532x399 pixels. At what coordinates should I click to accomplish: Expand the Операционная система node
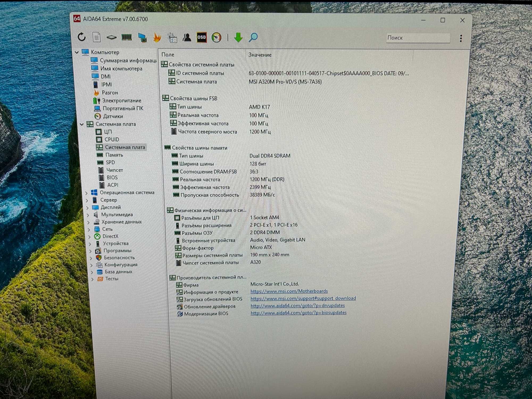pos(87,193)
